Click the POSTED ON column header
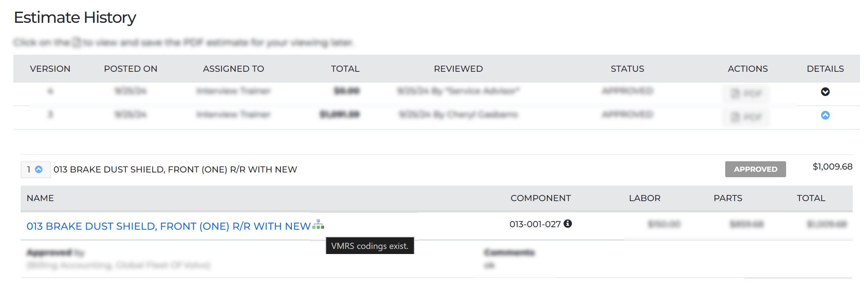The width and height of the screenshot is (868, 283). [130, 69]
